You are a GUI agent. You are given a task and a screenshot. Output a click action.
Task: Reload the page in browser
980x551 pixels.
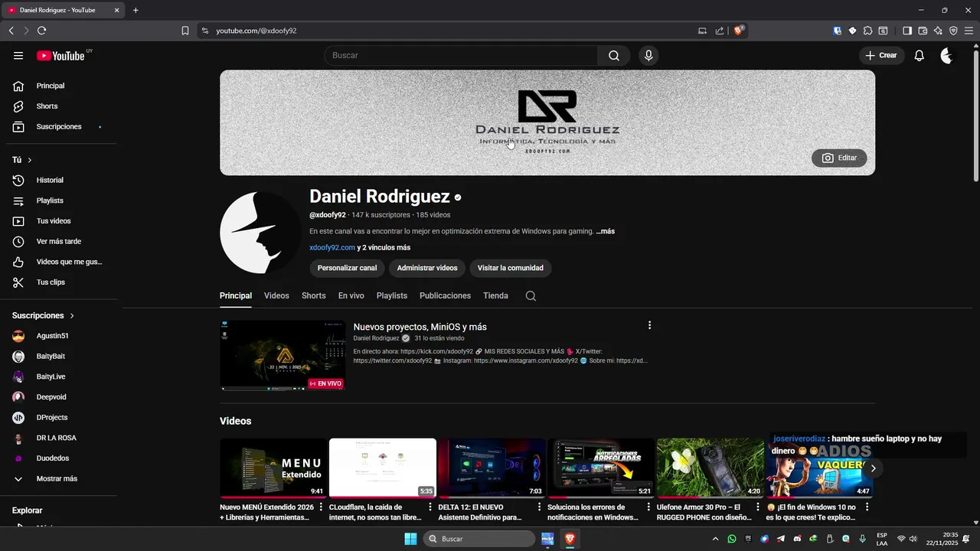click(41, 31)
